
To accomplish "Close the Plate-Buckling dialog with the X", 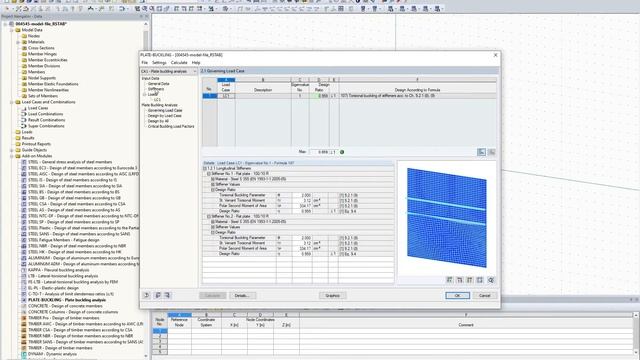I will (496, 55).
